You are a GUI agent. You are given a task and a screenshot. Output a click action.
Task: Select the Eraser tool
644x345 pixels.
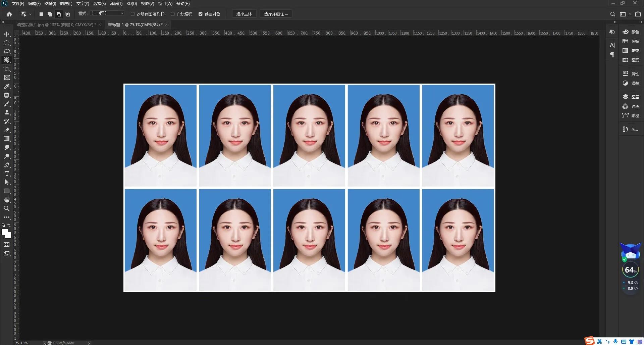click(7, 130)
